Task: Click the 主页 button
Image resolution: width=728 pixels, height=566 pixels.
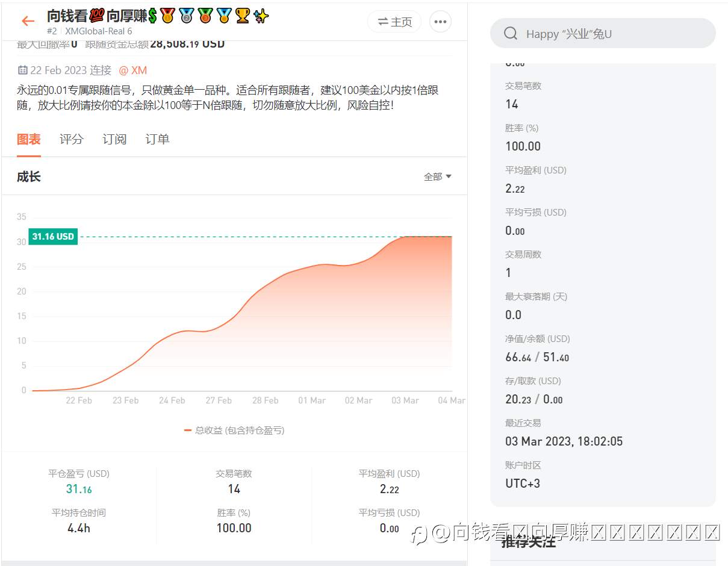Action: pyautogui.click(x=394, y=22)
